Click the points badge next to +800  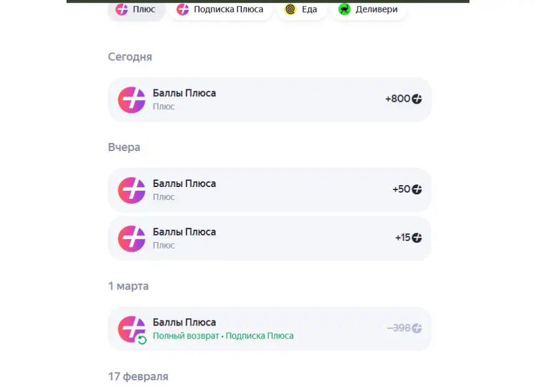417,99
